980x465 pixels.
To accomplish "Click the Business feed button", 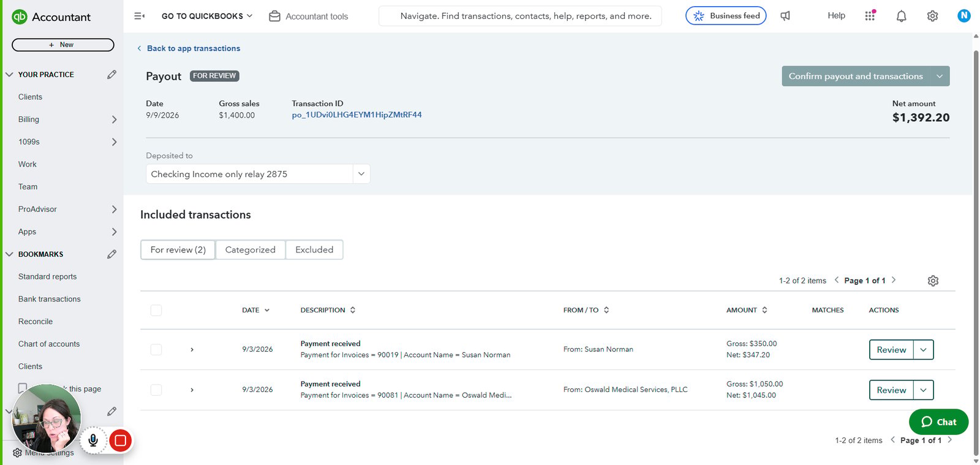I will (x=726, y=16).
